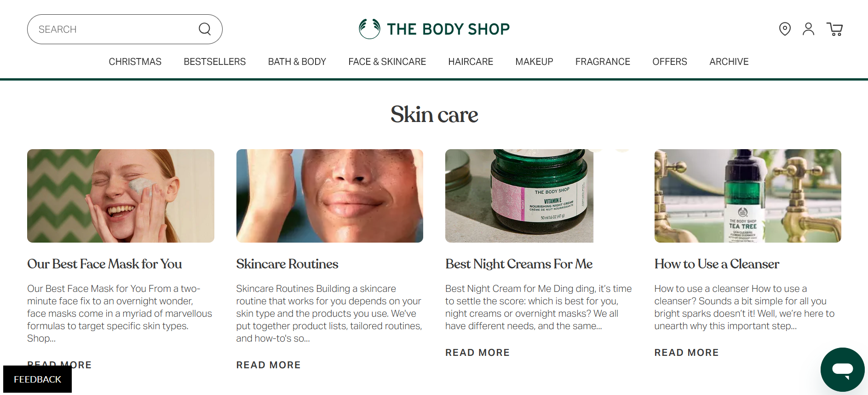Select the Bestsellers menu item
This screenshot has height=395, width=868.
pos(215,62)
